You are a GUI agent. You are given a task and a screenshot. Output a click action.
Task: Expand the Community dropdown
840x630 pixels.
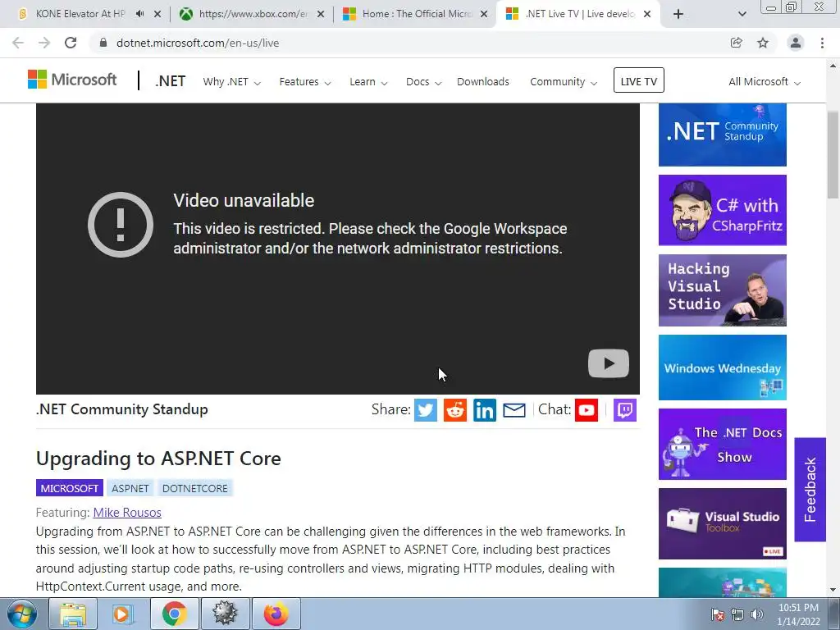563,82
